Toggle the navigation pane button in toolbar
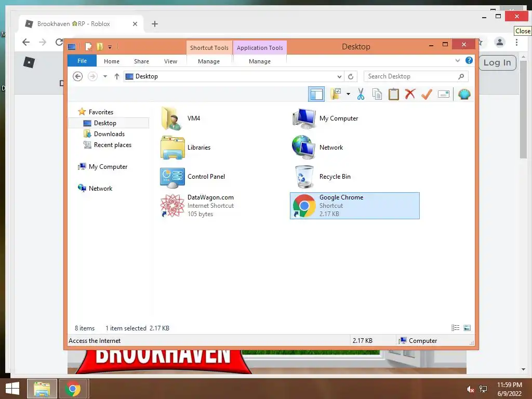The image size is (532, 399). [316, 94]
